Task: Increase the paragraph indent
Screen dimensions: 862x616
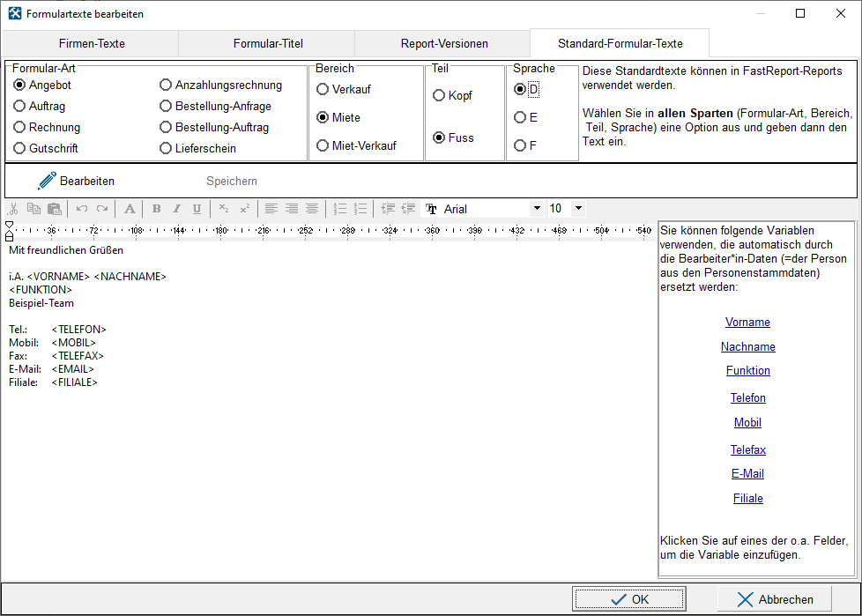Action: coord(388,209)
